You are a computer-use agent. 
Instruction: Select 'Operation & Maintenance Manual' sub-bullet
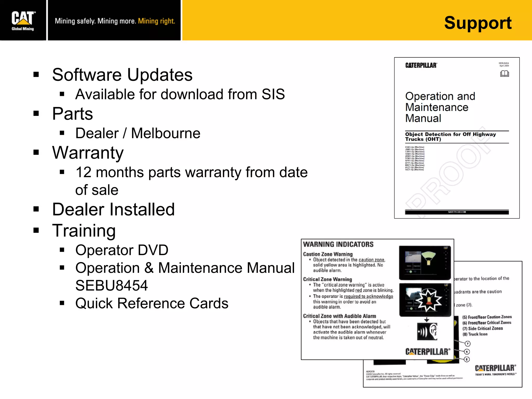[185, 268]
